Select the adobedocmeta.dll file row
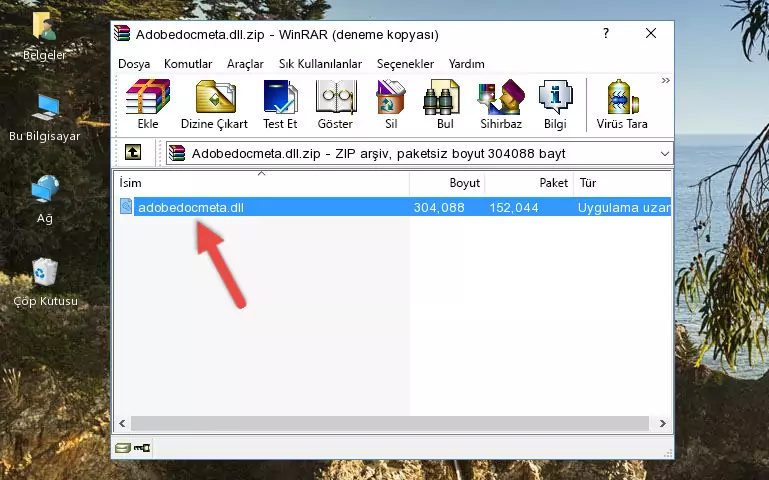 393,207
